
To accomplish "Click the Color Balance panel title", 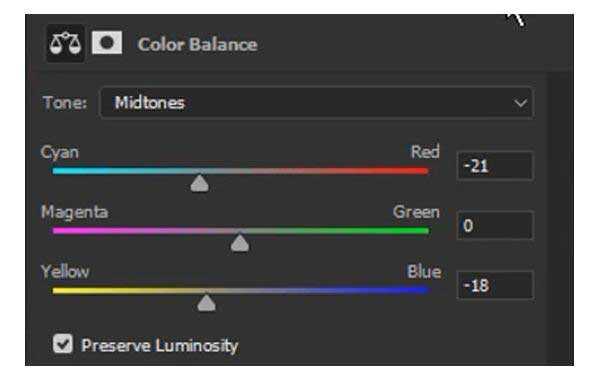I will [x=197, y=44].
